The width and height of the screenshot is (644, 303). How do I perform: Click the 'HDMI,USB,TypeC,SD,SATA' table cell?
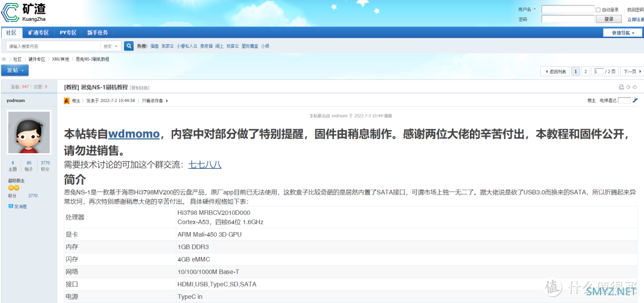217,284
